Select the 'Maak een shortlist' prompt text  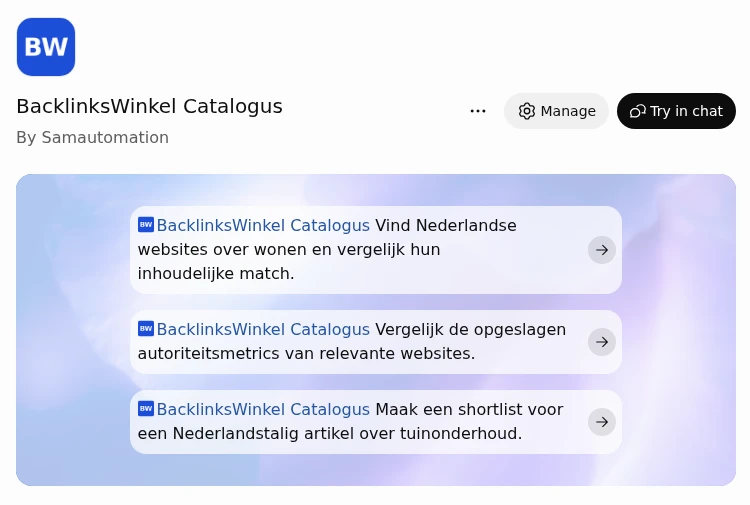(351, 421)
